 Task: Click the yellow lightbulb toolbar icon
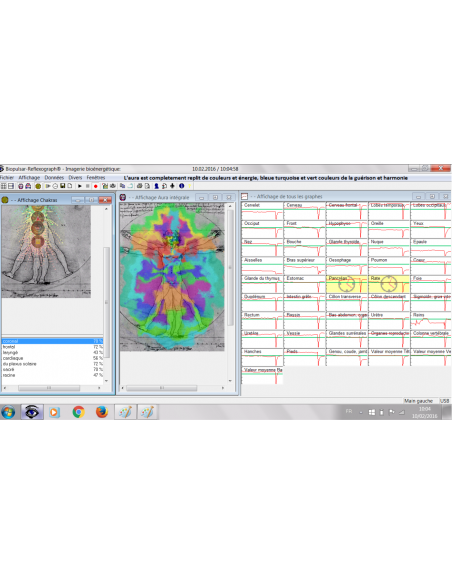pyautogui.click(x=190, y=186)
